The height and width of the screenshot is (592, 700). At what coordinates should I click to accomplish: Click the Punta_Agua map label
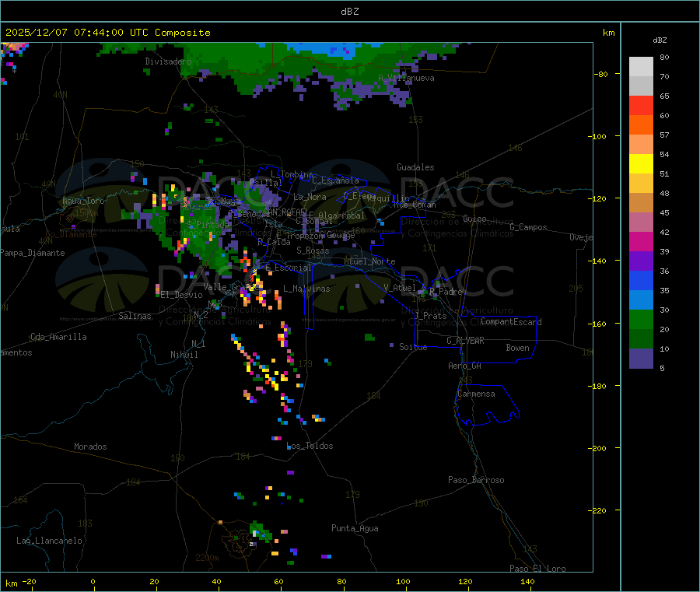pos(355,529)
